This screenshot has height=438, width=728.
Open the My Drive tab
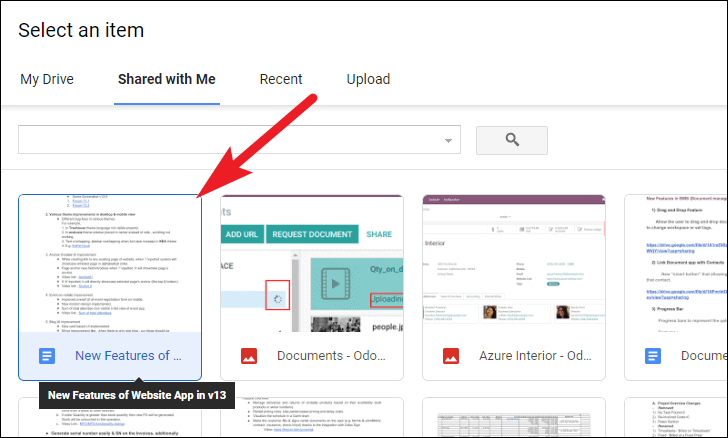(47, 79)
